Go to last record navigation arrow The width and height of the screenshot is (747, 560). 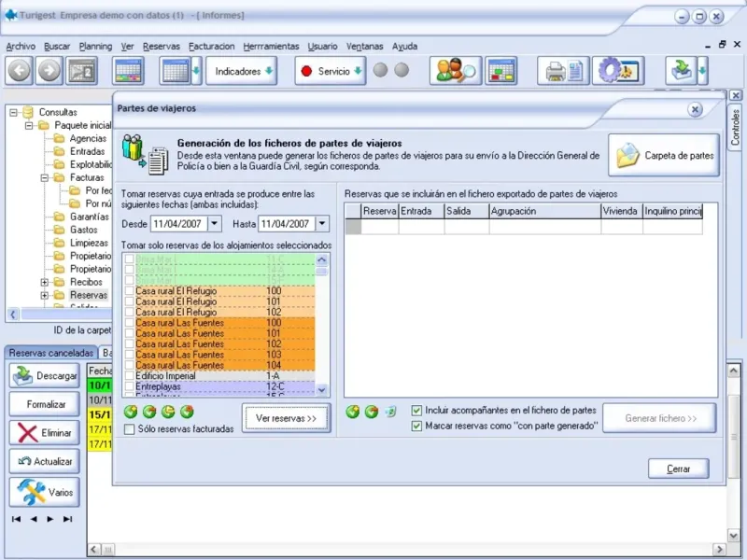[x=67, y=519]
